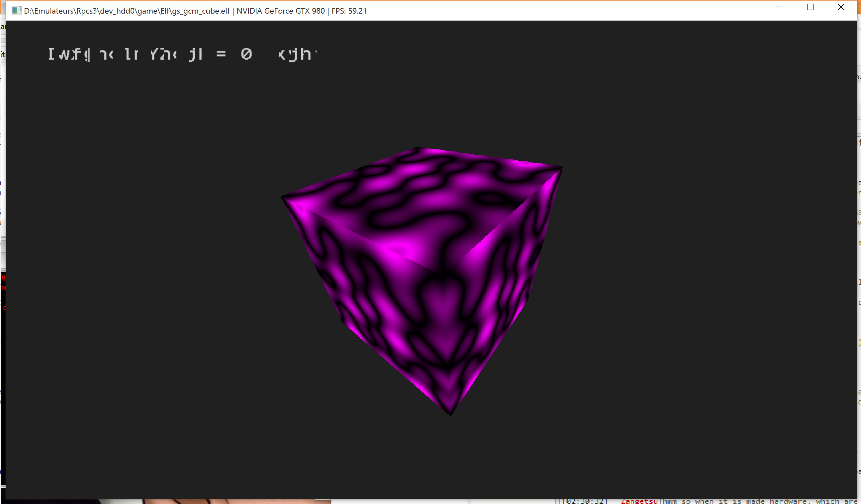Click the zero symbol in overlay text

246,54
